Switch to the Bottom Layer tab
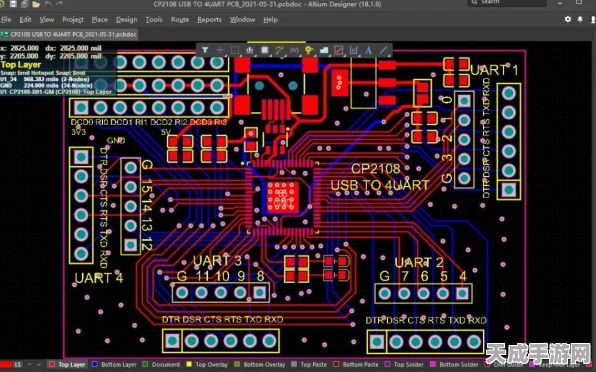Image resolution: width=596 pixels, height=372 pixels. click(x=114, y=364)
